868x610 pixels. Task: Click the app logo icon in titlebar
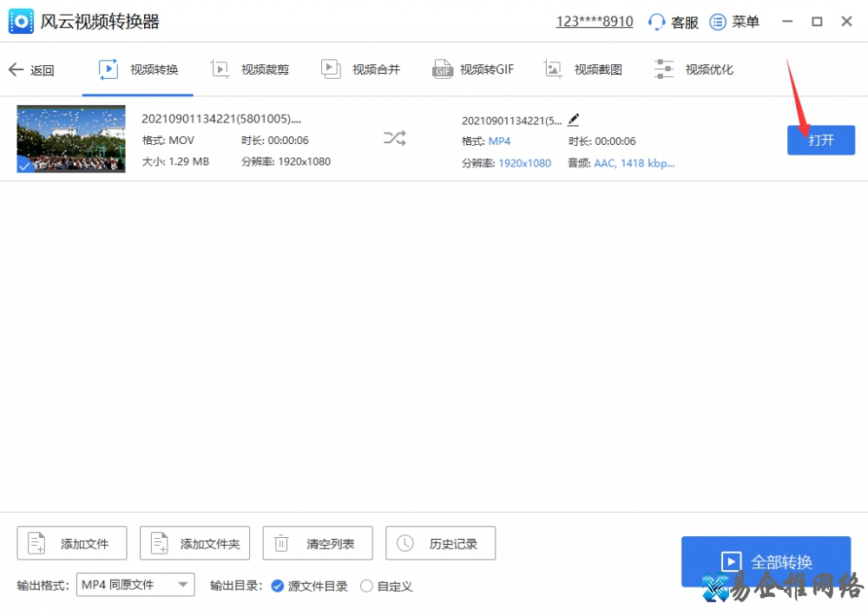pyautogui.click(x=20, y=21)
